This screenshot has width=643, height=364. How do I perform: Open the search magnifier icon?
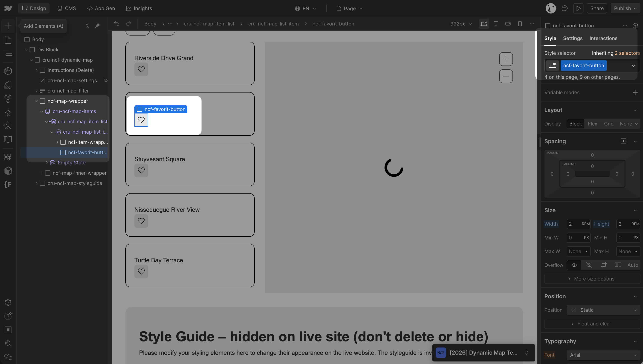coord(8,343)
